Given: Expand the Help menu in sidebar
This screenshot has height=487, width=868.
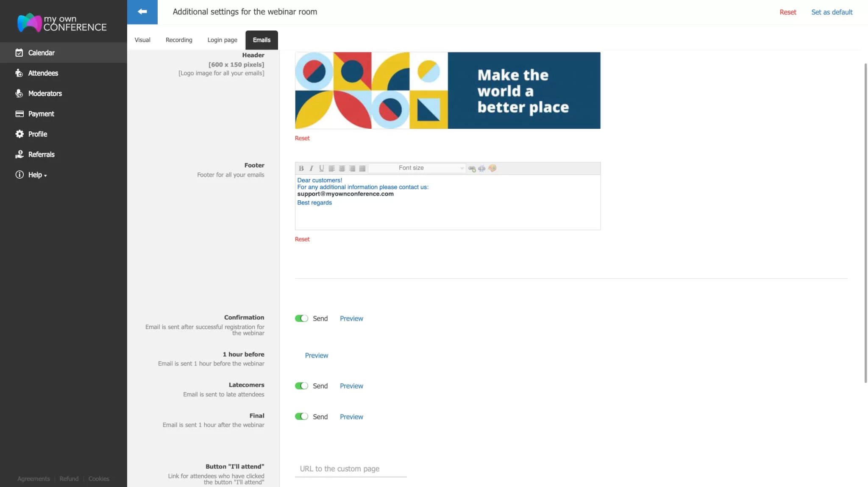Looking at the screenshot, I should click(x=37, y=175).
